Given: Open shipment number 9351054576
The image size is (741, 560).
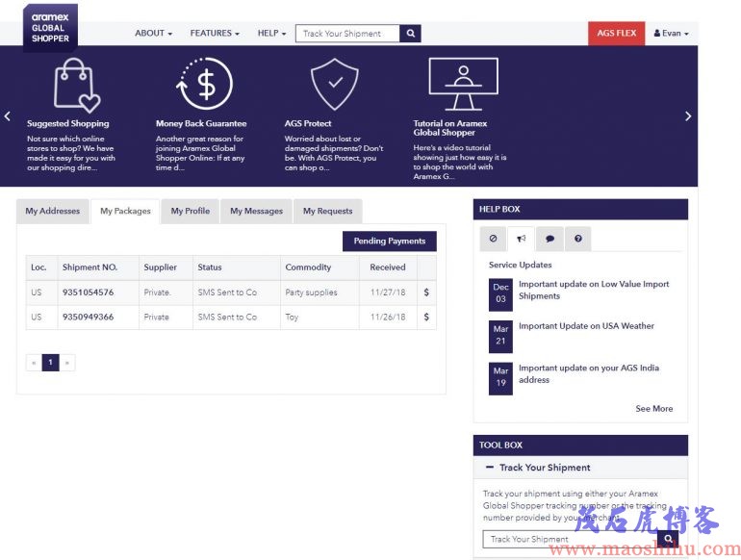Looking at the screenshot, I should click(x=88, y=293).
